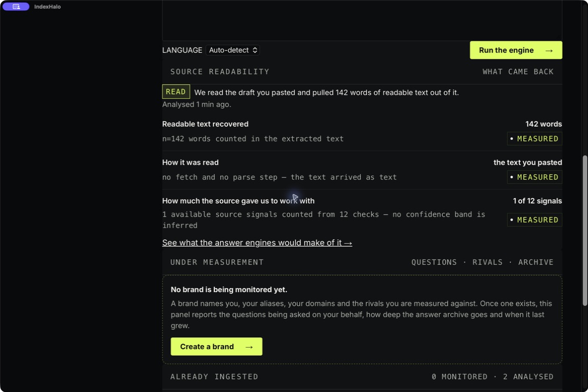Click MEASURED badge for readable text recovered
Screen dimensions: 588x392
pyautogui.click(x=534, y=139)
